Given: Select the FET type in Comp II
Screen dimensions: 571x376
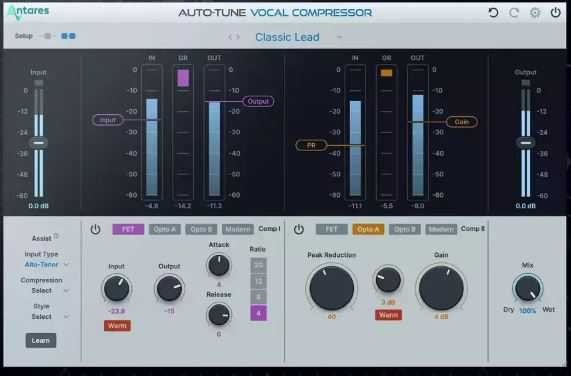Looking at the screenshot, I should click(331, 229).
